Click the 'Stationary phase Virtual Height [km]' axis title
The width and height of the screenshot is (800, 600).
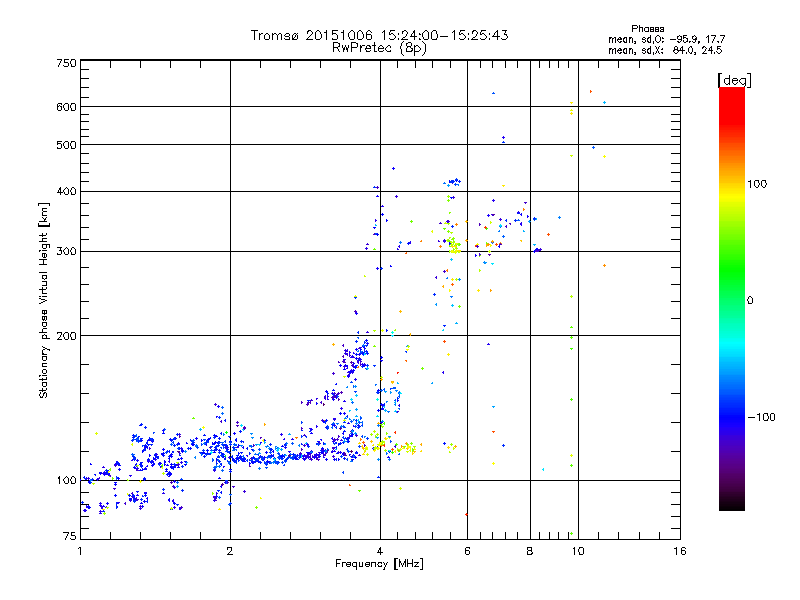(x=44, y=301)
